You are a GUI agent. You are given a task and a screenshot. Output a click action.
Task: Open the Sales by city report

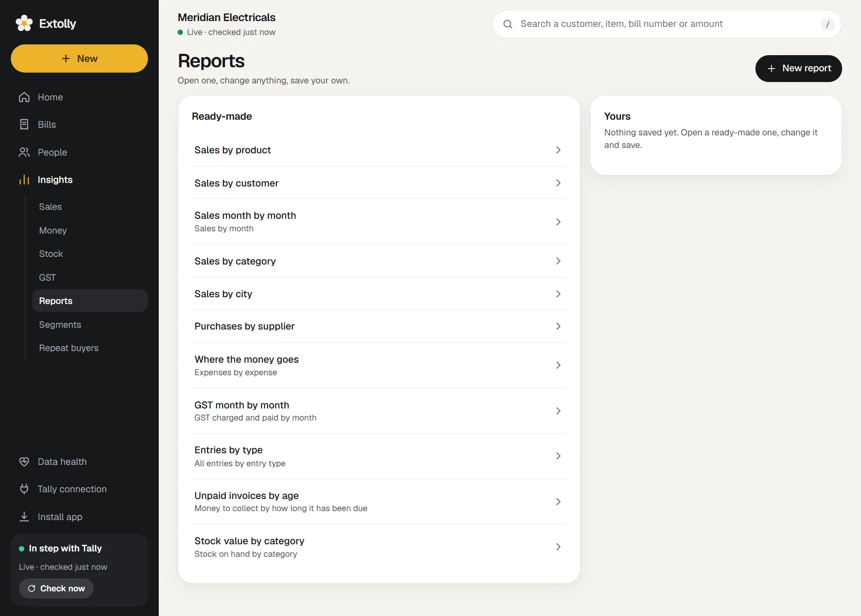click(379, 294)
